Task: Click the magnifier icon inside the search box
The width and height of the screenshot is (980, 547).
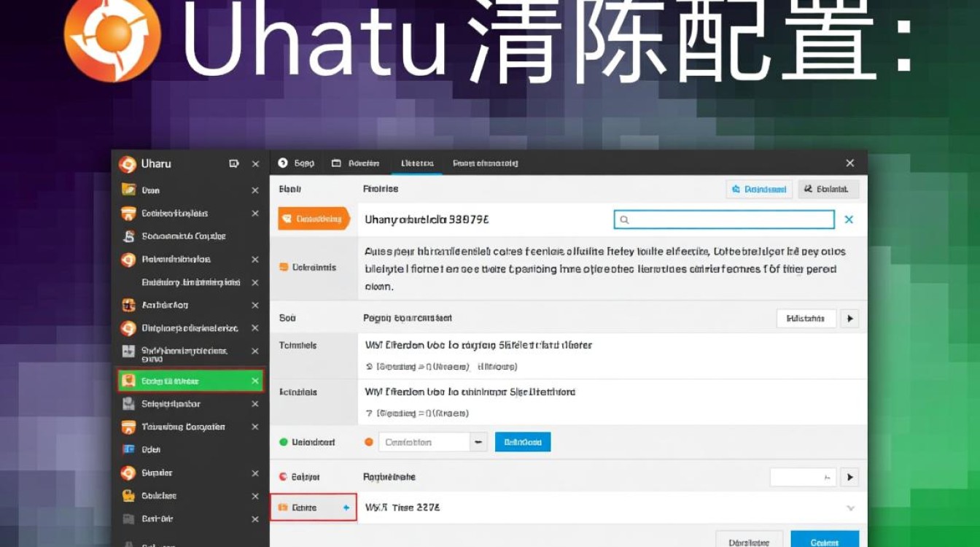Action: coord(623,219)
